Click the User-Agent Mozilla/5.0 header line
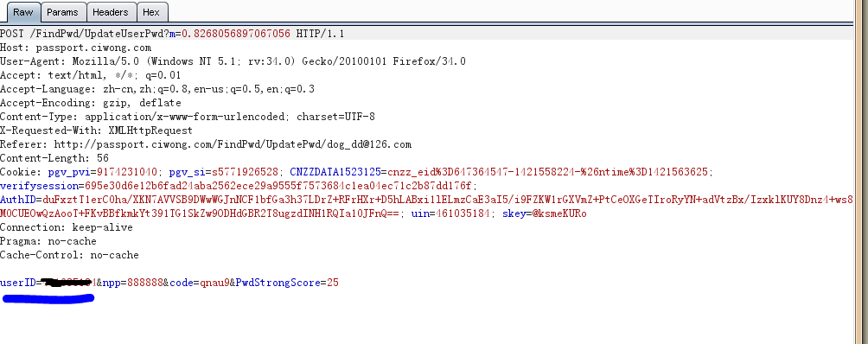 233,61
